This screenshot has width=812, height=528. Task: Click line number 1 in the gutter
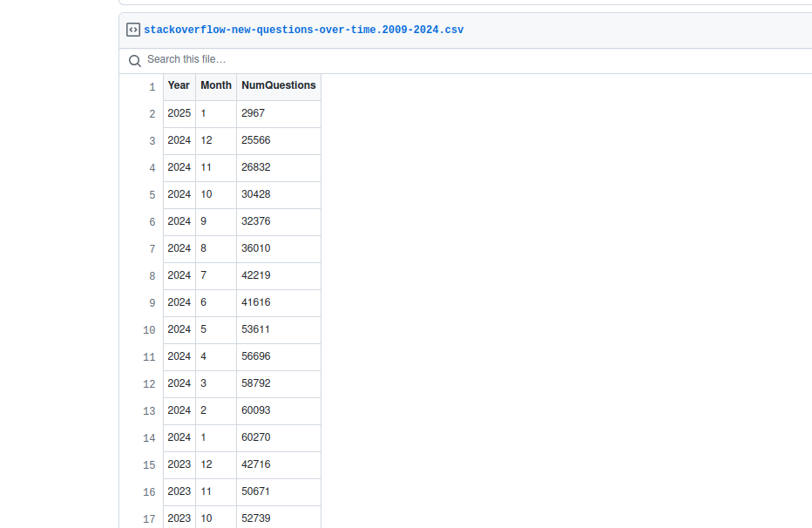coord(152,87)
